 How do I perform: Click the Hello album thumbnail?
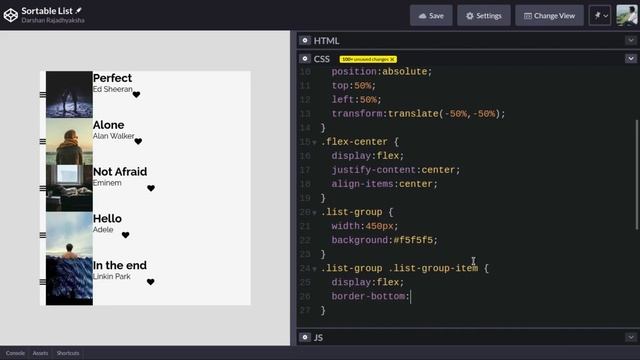(x=69, y=235)
